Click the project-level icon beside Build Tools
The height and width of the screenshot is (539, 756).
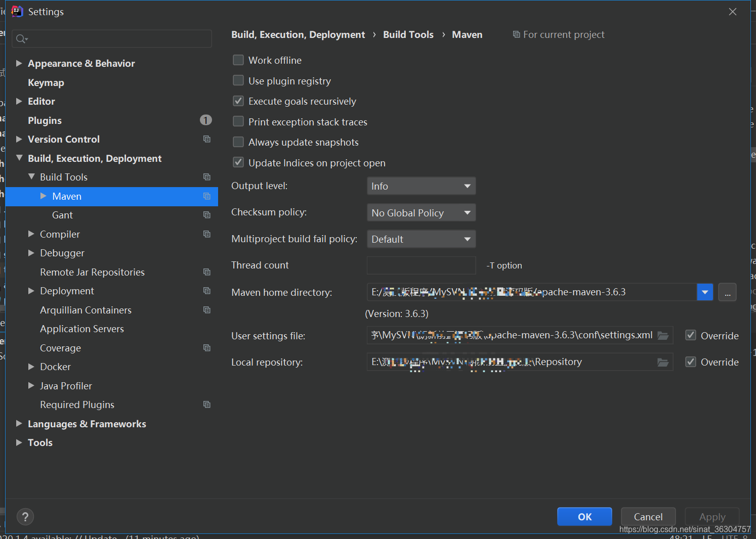pyautogui.click(x=207, y=177)
